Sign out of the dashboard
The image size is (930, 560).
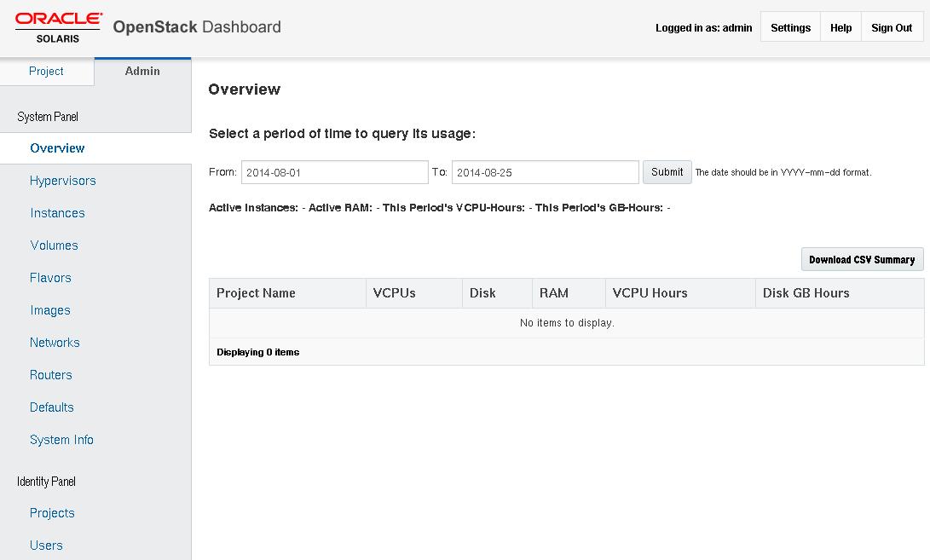coord(892,26)
